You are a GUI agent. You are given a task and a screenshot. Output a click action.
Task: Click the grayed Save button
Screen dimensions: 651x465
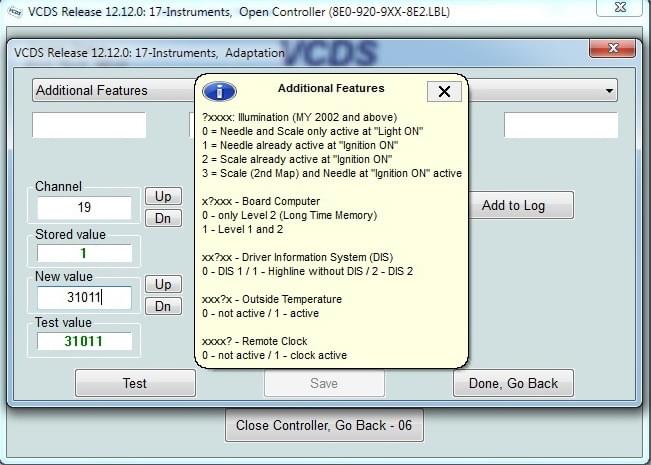click(x=324, y=383)
